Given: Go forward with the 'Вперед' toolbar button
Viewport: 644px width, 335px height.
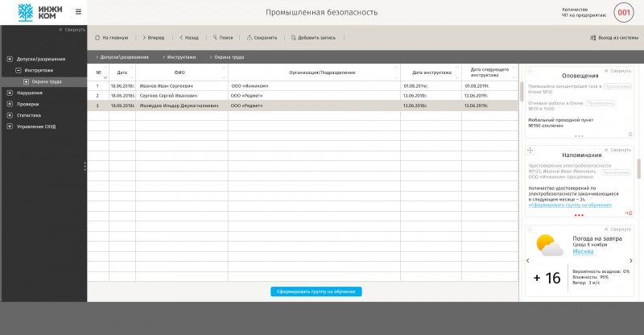Looking at the screenshot, I should (153, 37).
